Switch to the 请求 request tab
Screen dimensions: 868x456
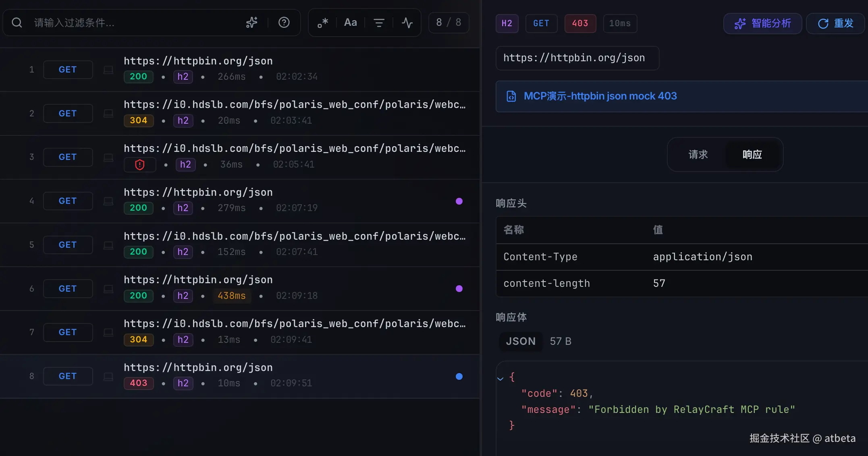pos(698,155)
